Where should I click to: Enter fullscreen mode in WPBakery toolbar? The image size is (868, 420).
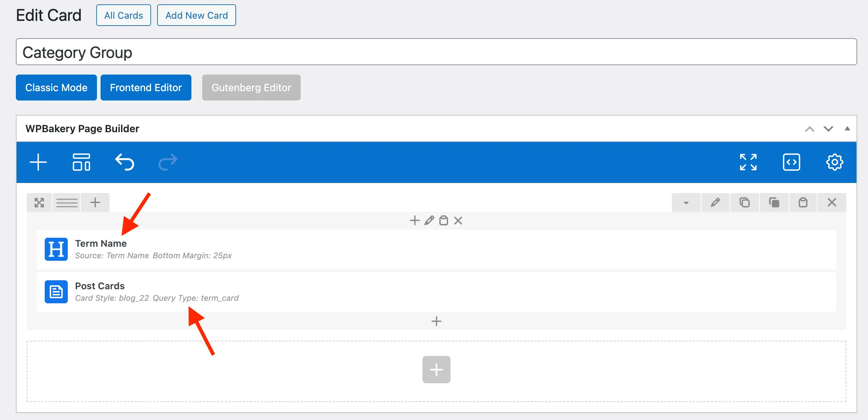coord(748,162)
